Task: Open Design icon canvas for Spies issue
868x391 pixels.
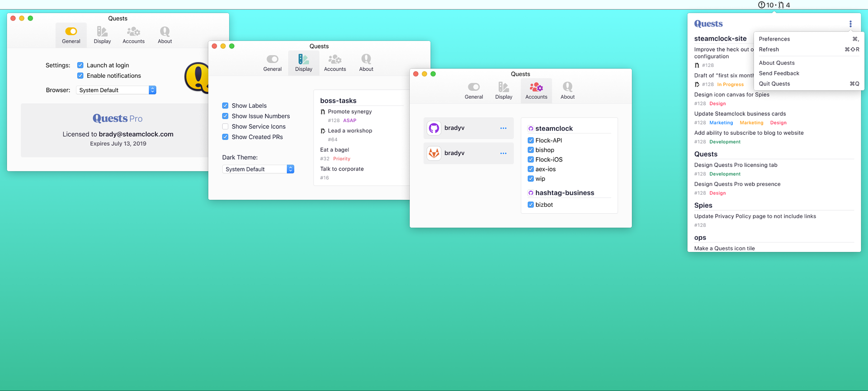Action: 731,95
